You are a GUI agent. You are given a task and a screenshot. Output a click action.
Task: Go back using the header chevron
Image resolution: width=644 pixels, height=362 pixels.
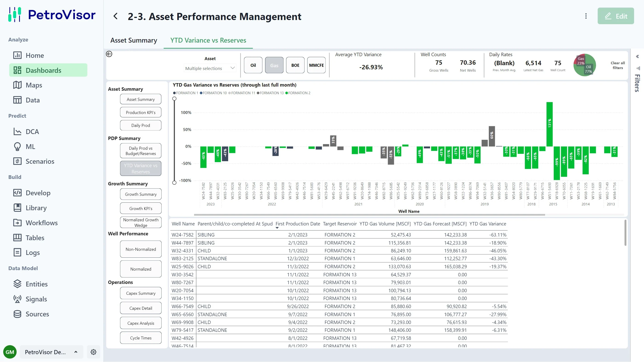point(115,16)
